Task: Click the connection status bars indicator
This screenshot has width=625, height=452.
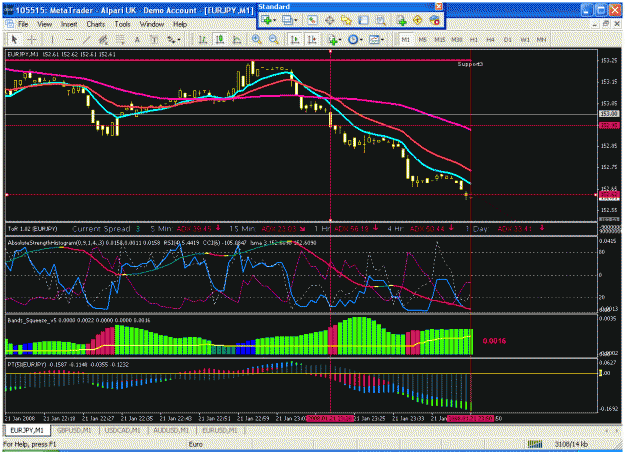Action: click(535, 444)
